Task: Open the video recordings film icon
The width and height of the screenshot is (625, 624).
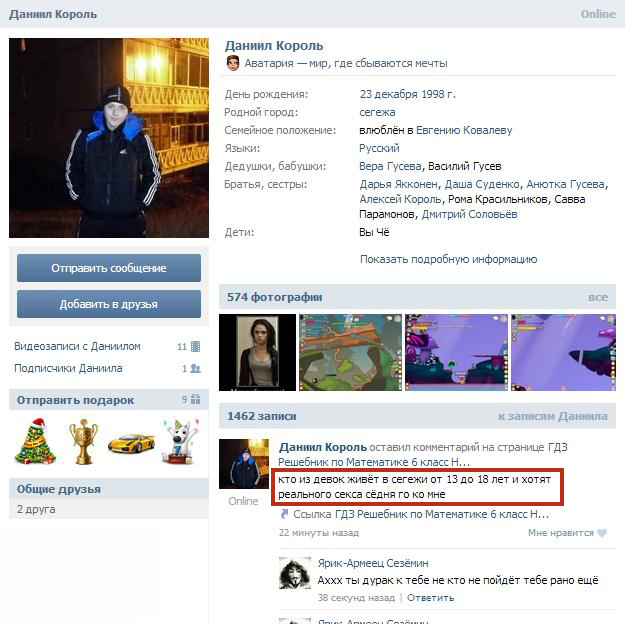Action: click(x=195, y=346)
